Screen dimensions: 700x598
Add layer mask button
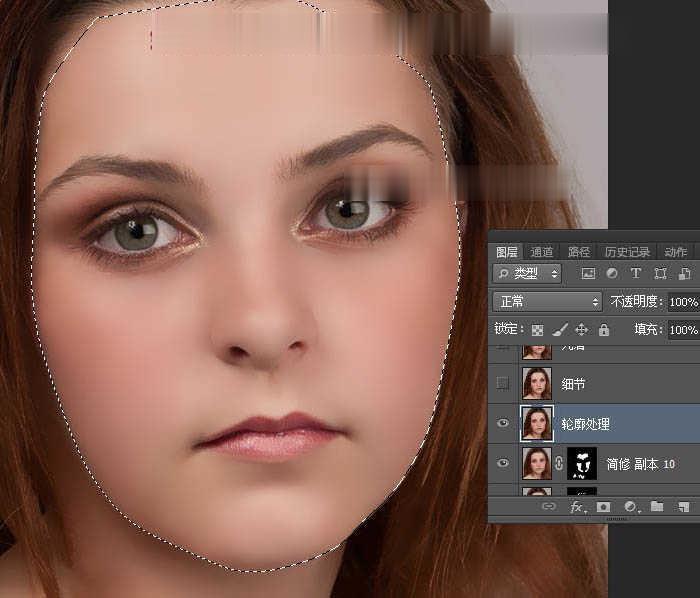[x=603, y=507]
